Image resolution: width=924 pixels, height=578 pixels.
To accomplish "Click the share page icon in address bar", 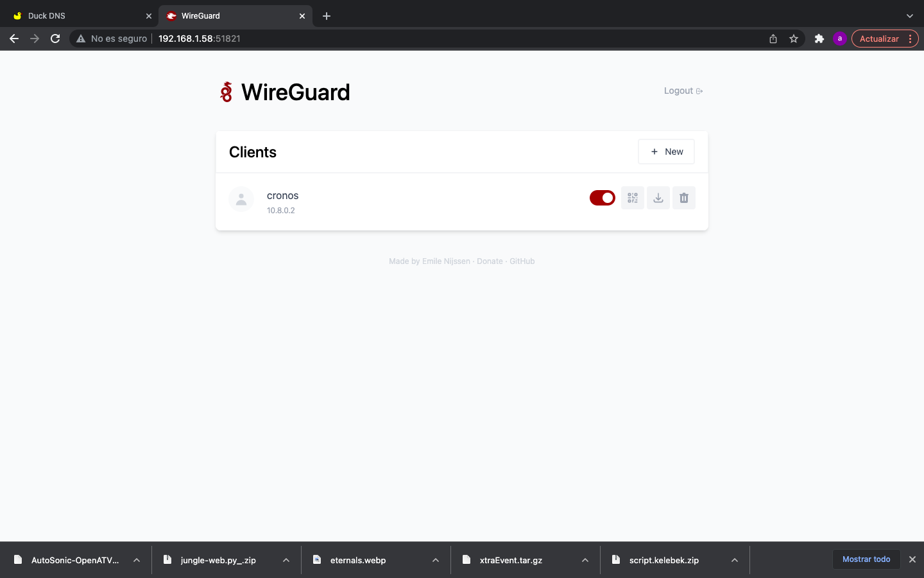I will [773, 39].
